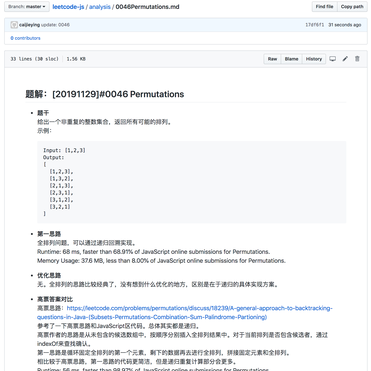Click the desktop open icon

(333, 59)
